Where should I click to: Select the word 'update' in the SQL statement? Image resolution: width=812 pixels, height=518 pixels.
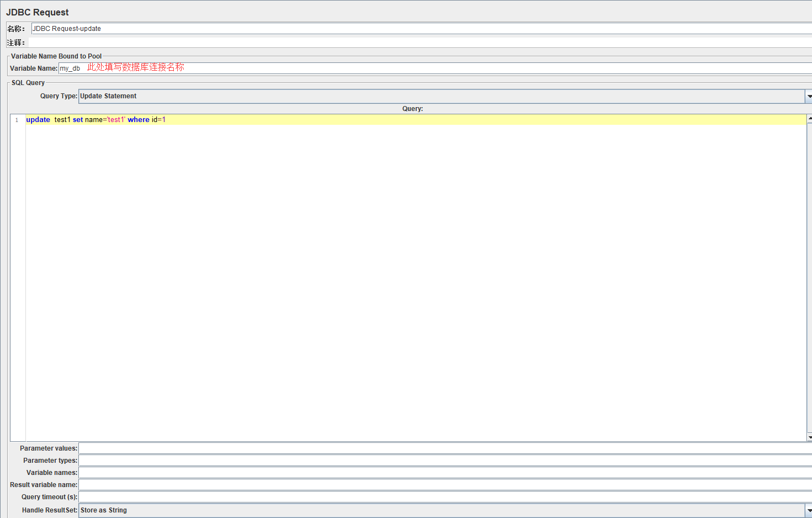(x=38, y=119)
